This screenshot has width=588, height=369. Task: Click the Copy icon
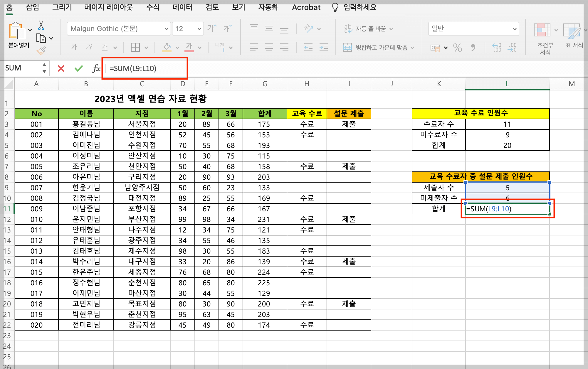(x=41, y=38)
